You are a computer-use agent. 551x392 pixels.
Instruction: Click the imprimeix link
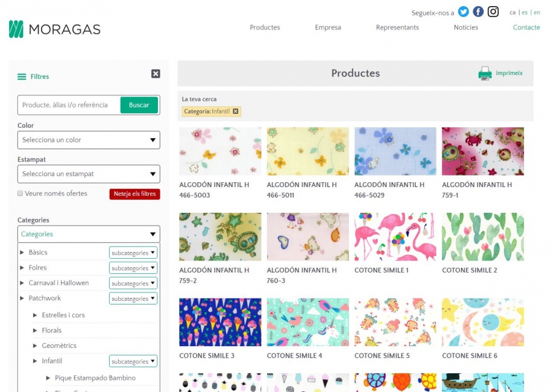(x=509, y=73)
